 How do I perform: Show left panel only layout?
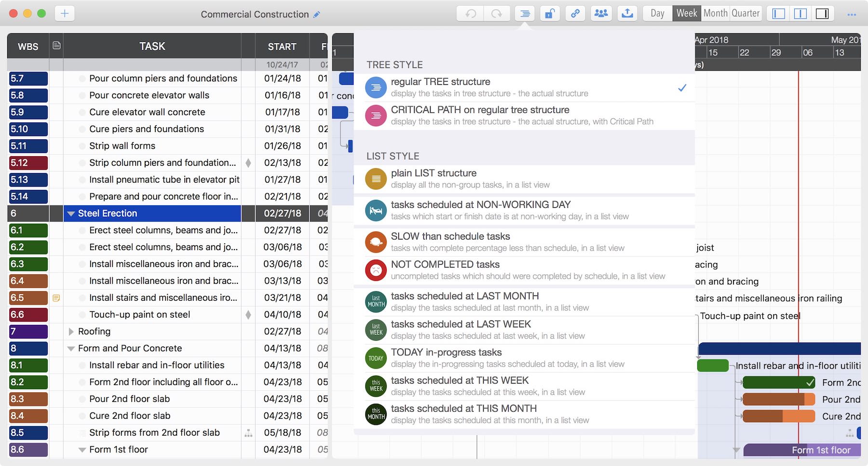click(x=778, y=13)
